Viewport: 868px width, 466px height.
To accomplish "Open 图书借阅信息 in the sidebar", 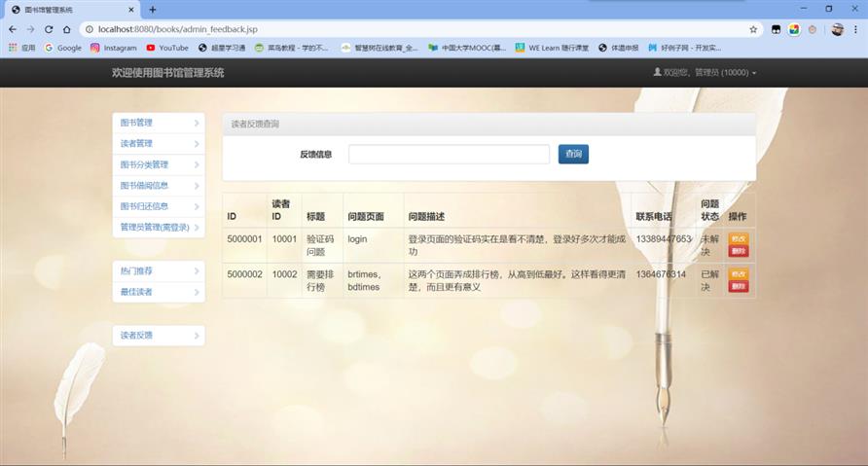I will (x=159, y=186).
